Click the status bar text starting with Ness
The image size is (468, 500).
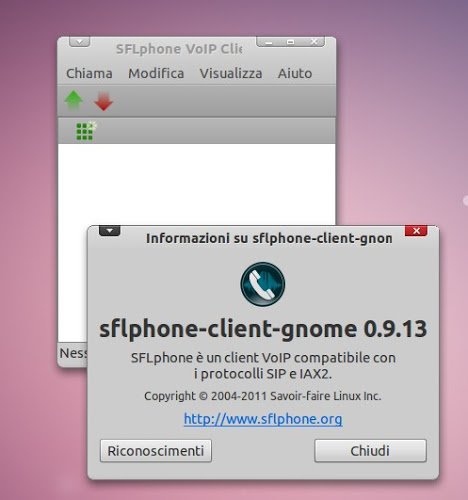73,353
